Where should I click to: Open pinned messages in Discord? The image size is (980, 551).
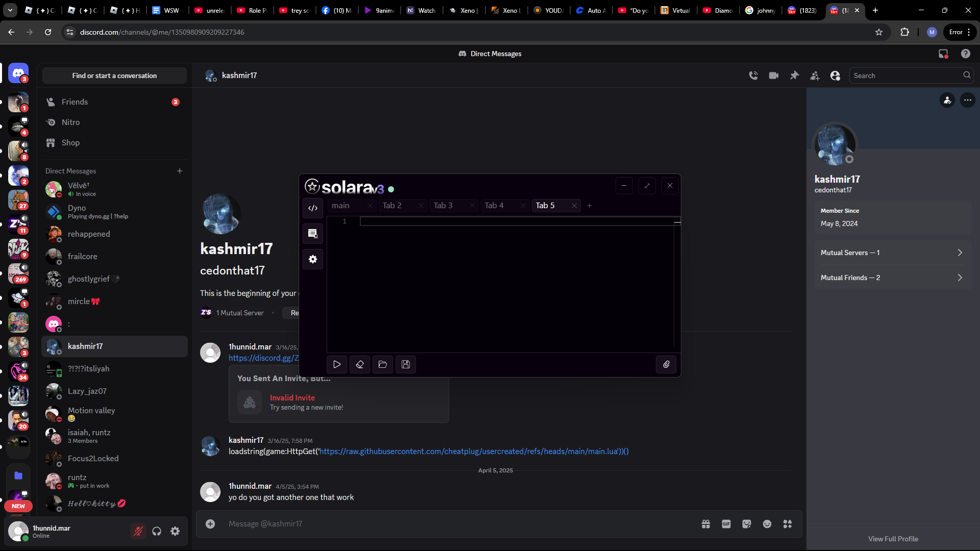click(794, 76)
